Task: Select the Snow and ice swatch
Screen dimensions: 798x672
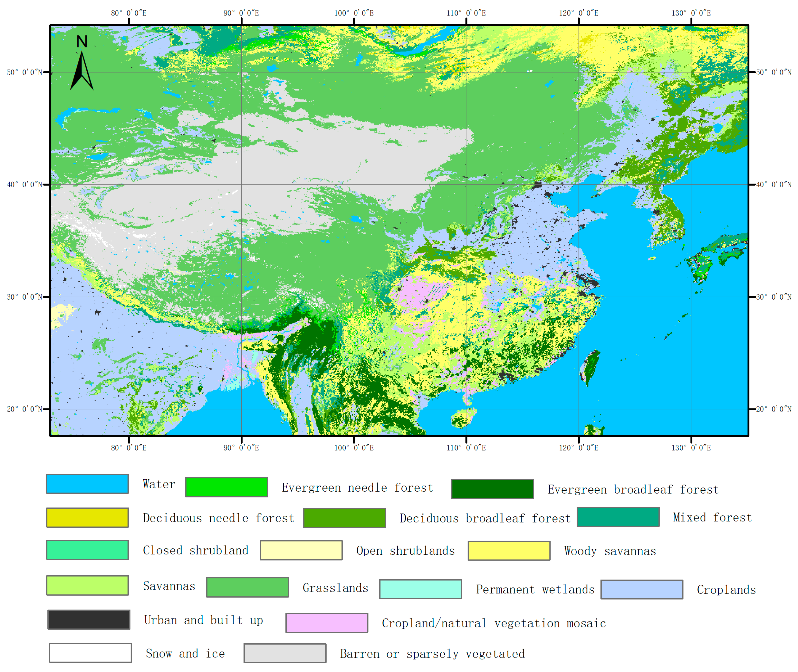Action: click(x=90, y=653)
